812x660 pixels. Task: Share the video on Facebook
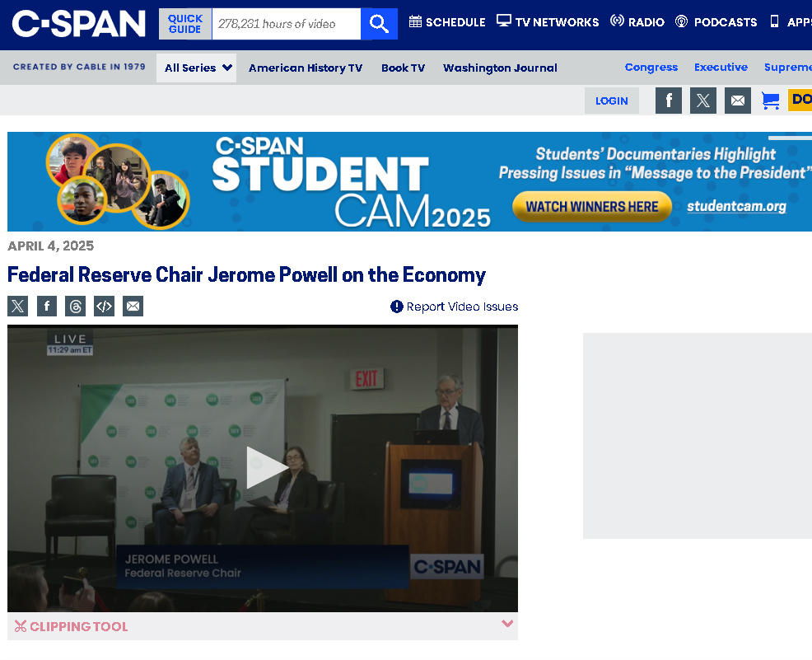pyautogui.click(x=47, y=307)
